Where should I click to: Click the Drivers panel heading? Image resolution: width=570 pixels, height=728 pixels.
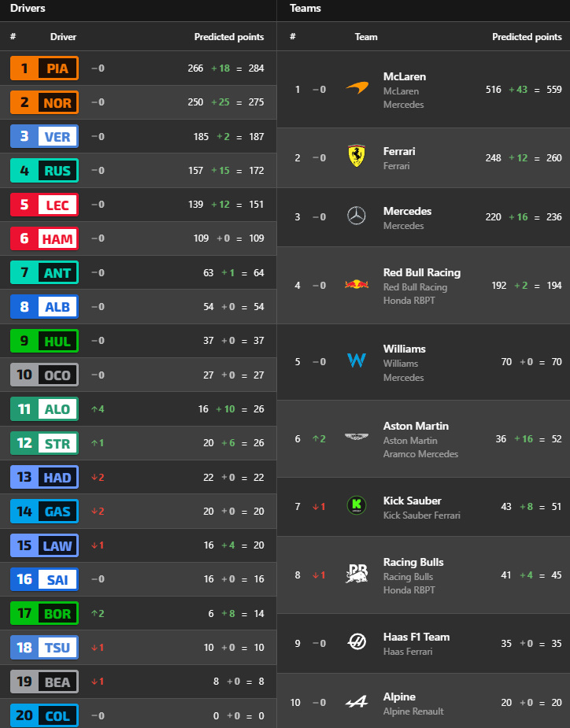28,9
